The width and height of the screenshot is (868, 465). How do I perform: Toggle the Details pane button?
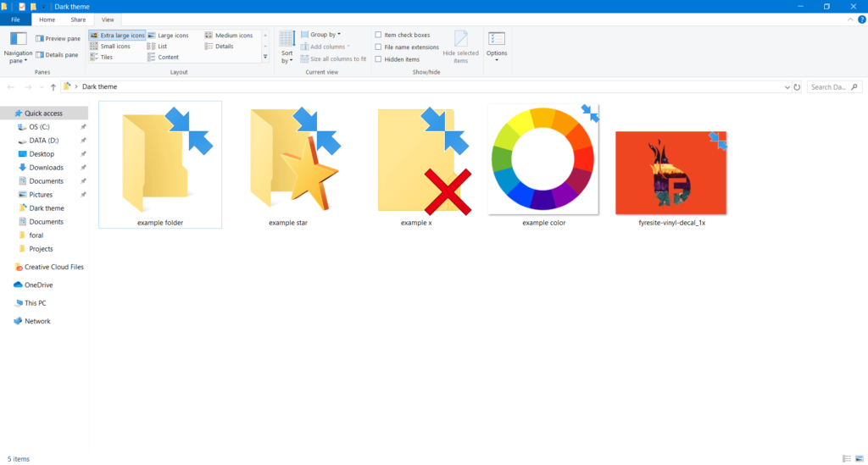[58, 55]
